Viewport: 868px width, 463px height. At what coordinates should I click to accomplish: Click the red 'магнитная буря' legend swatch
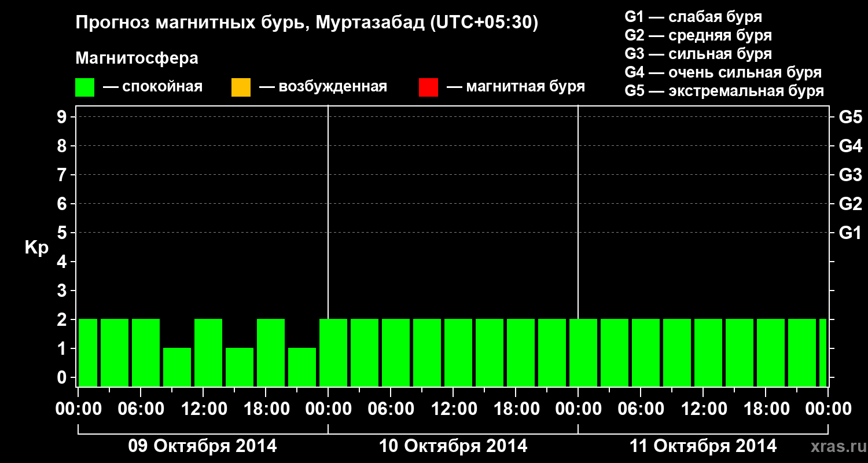click(428, 87)
